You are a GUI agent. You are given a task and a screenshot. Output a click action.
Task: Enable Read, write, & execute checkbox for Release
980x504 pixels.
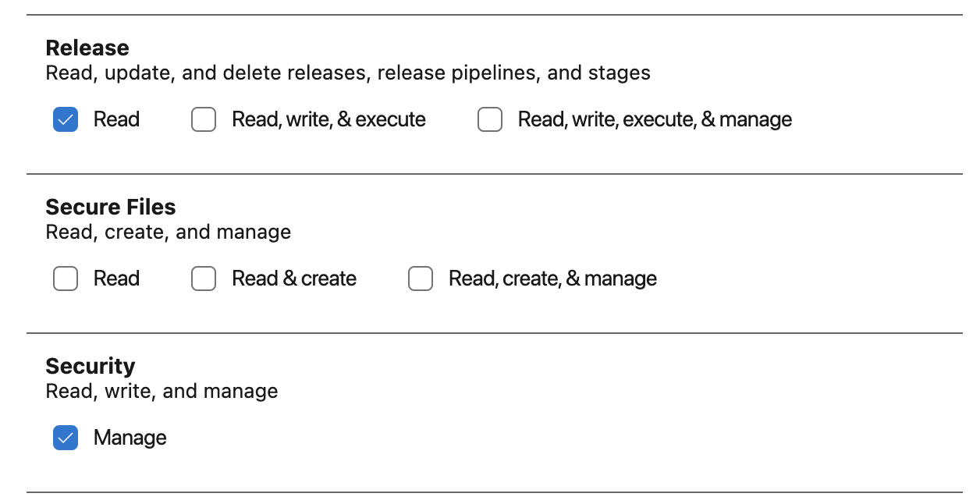[204, 119]
